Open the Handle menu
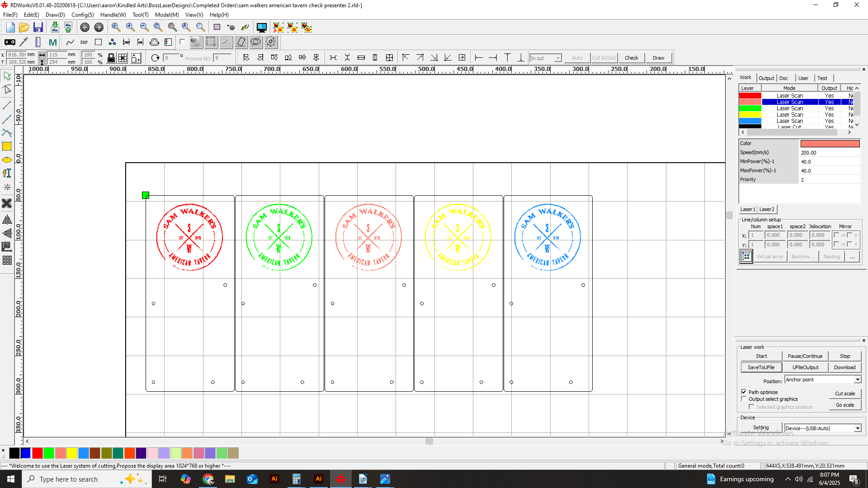 113,15
